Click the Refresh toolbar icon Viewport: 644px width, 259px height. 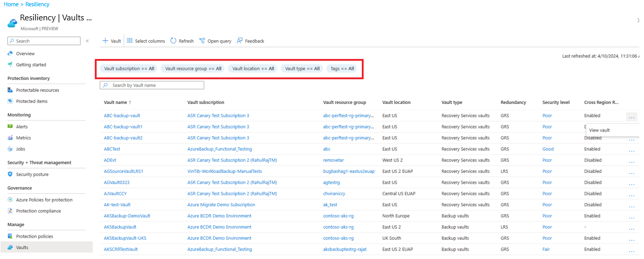[x=173, y=41]
